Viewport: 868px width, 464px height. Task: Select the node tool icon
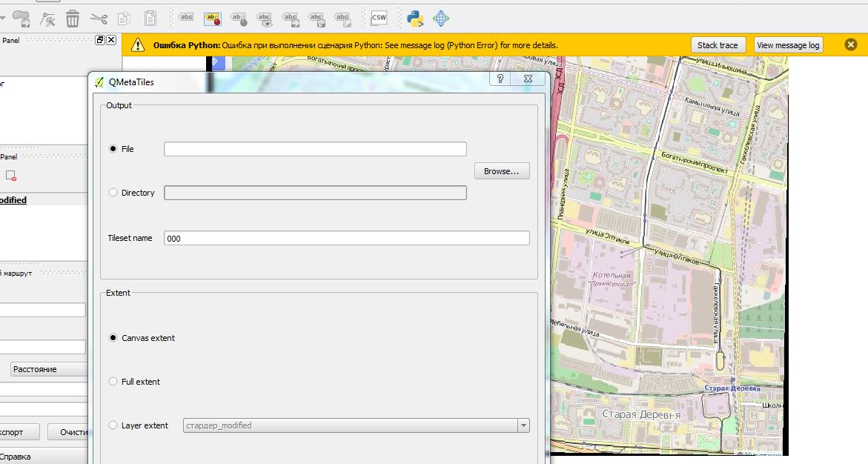(x=47, y=19)
